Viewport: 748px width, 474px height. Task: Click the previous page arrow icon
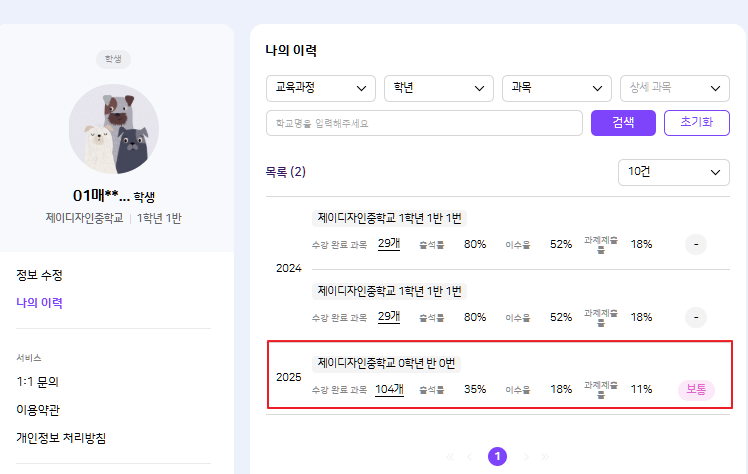coord(470,457)
